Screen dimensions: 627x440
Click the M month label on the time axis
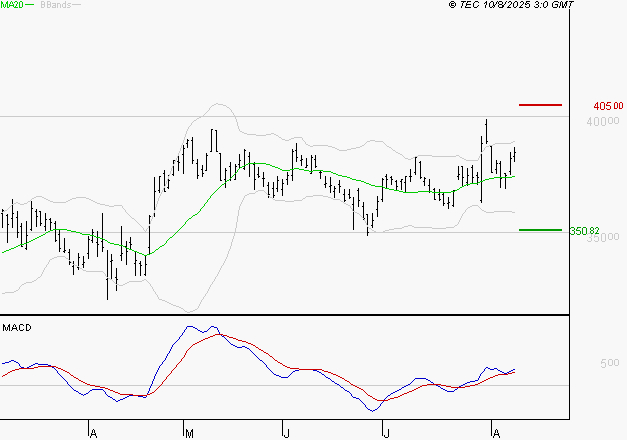click(x=190, y=434)
